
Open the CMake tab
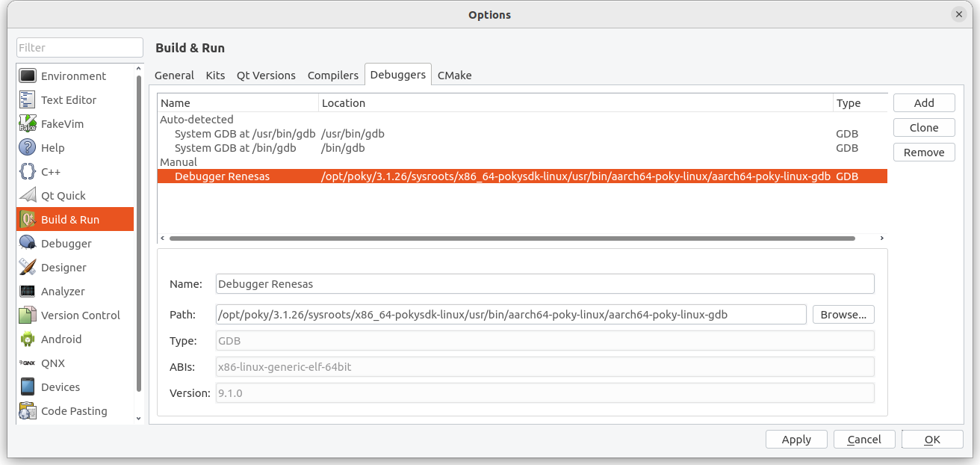pyautogui.click(x=454, y=75)
